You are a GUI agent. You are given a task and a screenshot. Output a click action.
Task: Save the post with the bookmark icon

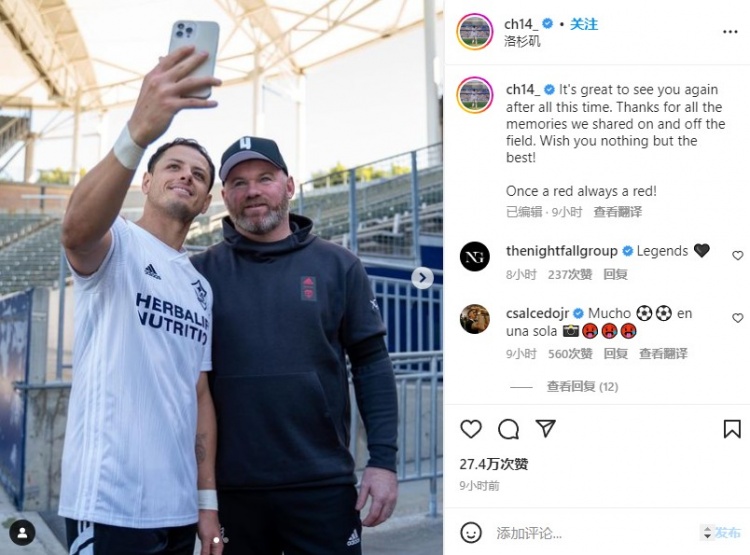tap(732, 429)
